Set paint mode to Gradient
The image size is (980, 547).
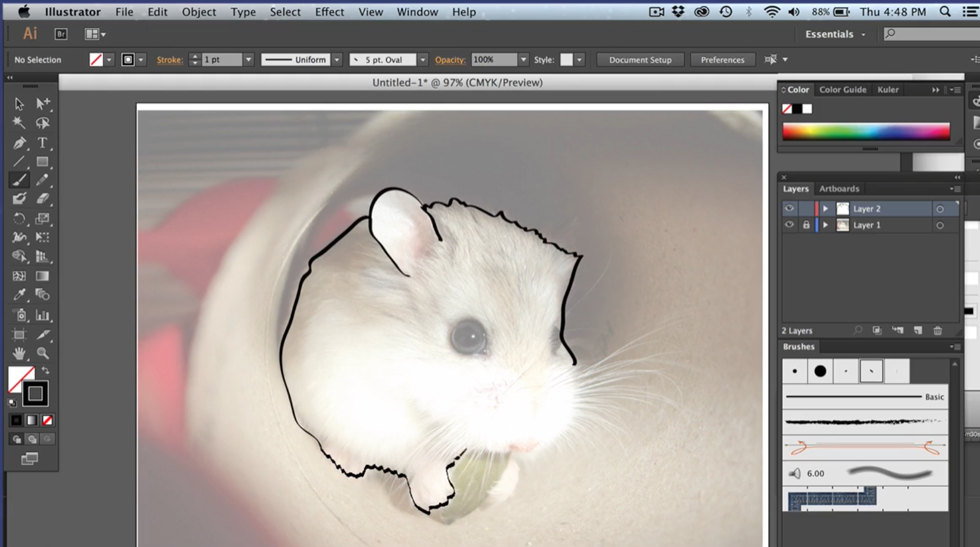32,420
